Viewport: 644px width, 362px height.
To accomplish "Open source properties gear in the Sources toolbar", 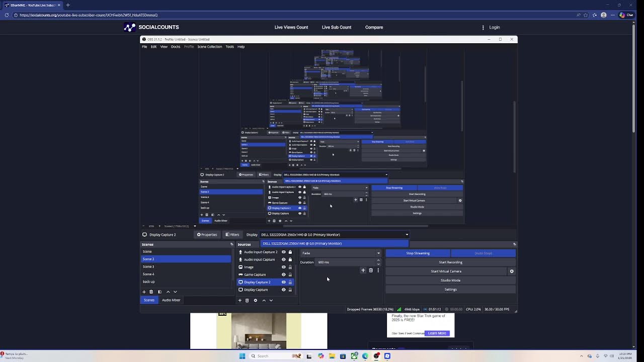I will coord(255,300).
